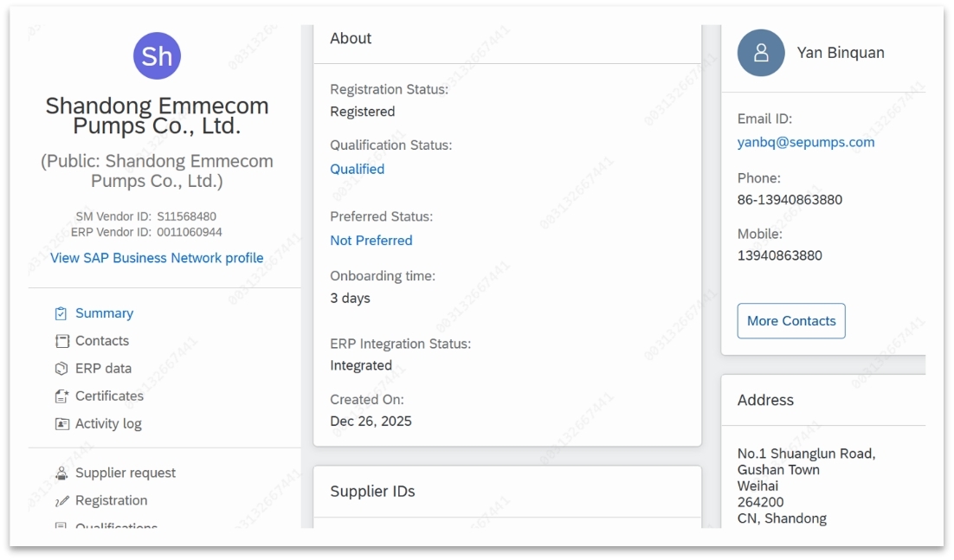Click the purple Sh supplier avatar
954x560 pixels.
click(157, 56)
